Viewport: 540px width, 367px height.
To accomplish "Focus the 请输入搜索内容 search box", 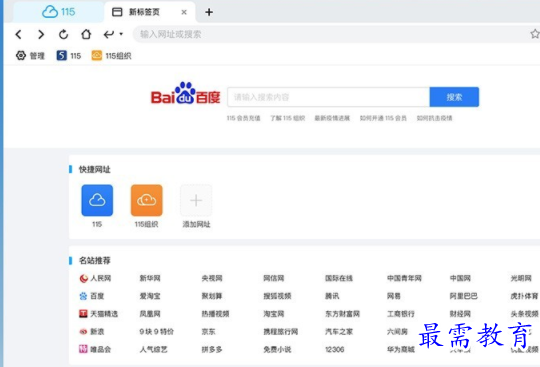I will pyautogui.click(x=328, y=97).
